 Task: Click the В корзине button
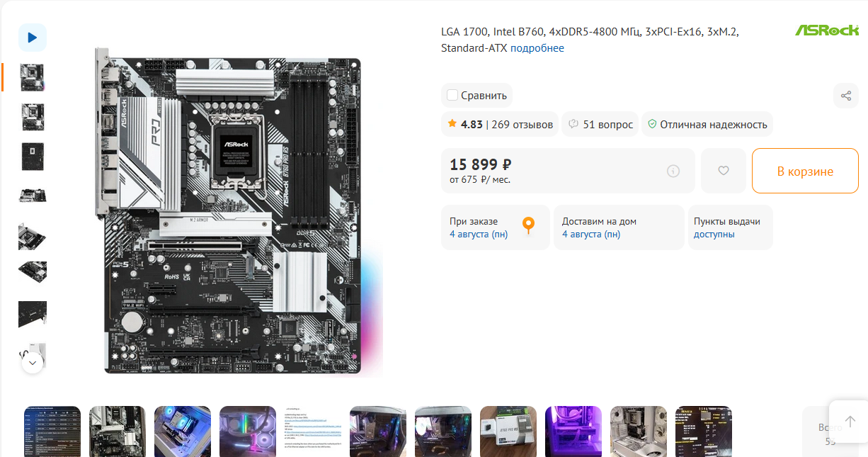(805, 171)
